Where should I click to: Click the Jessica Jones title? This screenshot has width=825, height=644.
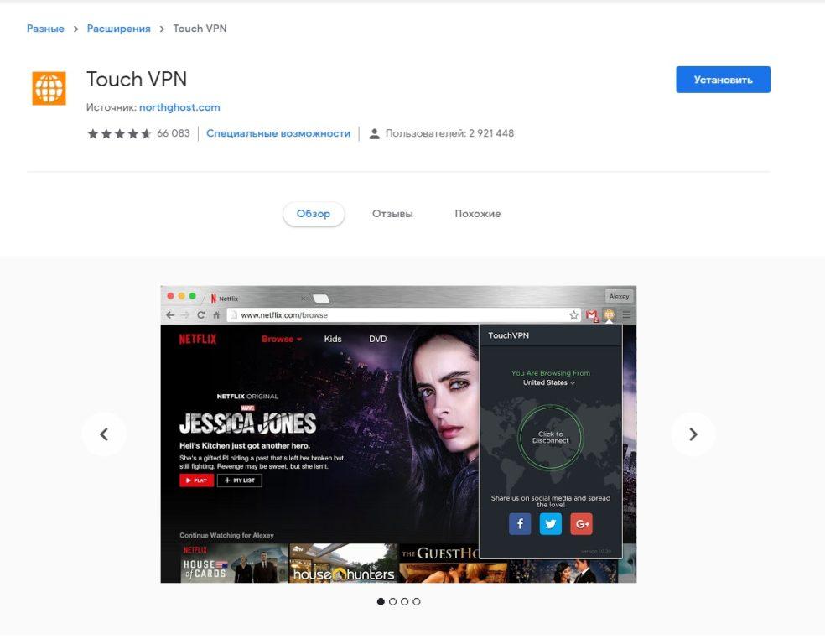tap(247, 423)
